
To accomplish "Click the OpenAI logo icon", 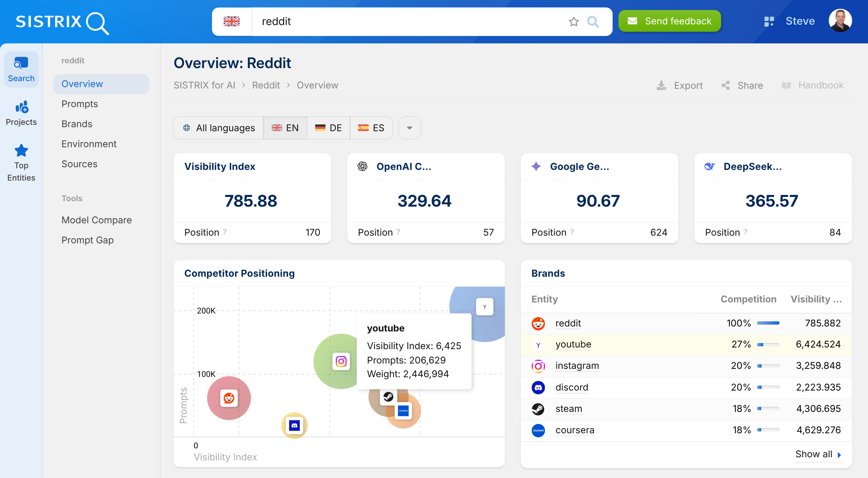I will coord(362,167).
